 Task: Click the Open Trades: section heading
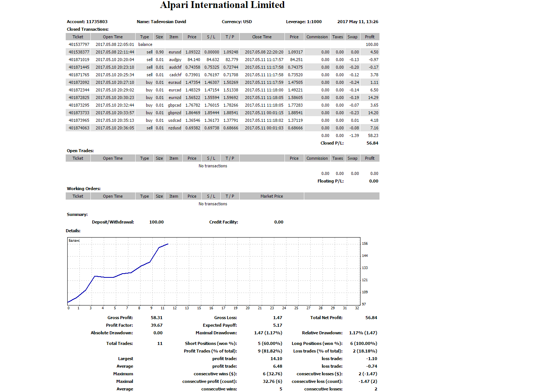pyautogui.click(x=80, y=151)
